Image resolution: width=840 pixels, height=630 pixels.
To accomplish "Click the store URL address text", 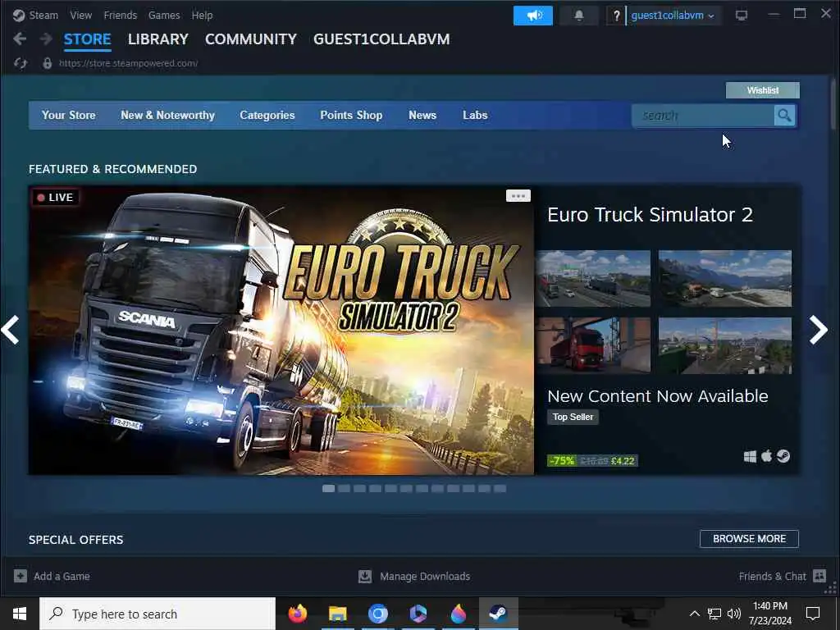I will point(129,63).
